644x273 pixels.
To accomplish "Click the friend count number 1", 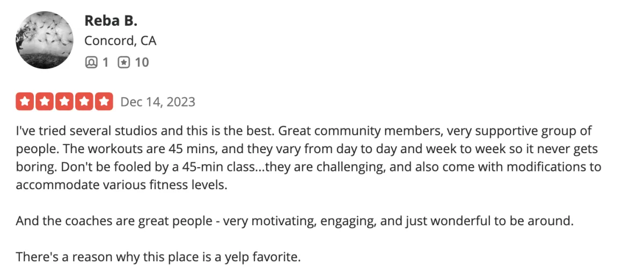I will (105, 62).
